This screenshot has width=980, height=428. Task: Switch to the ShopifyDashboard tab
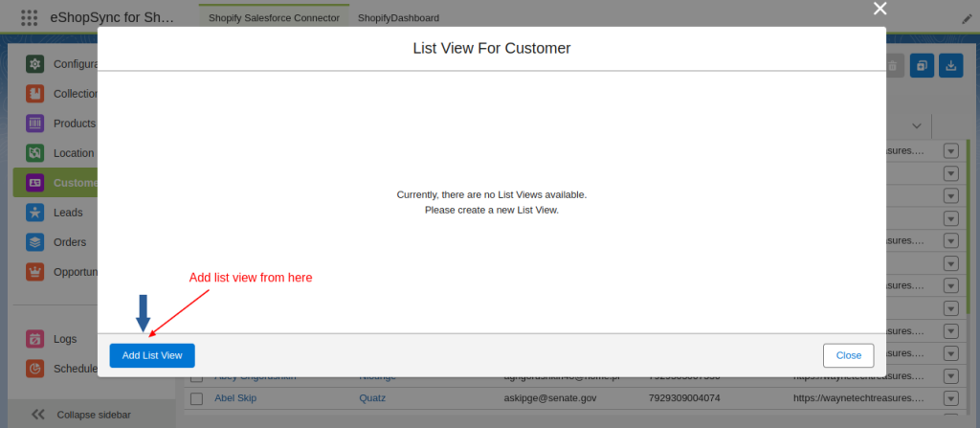pyautogui.click(x=398, y=18)
